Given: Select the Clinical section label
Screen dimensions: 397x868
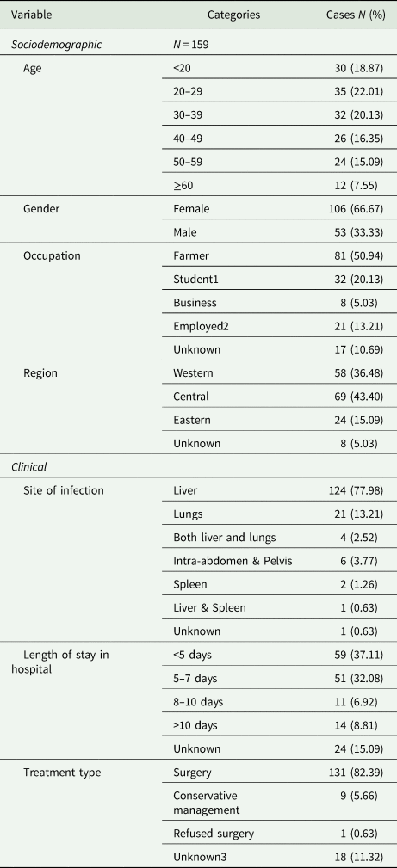Looking at the screenshot, I should tap(28, 467).
